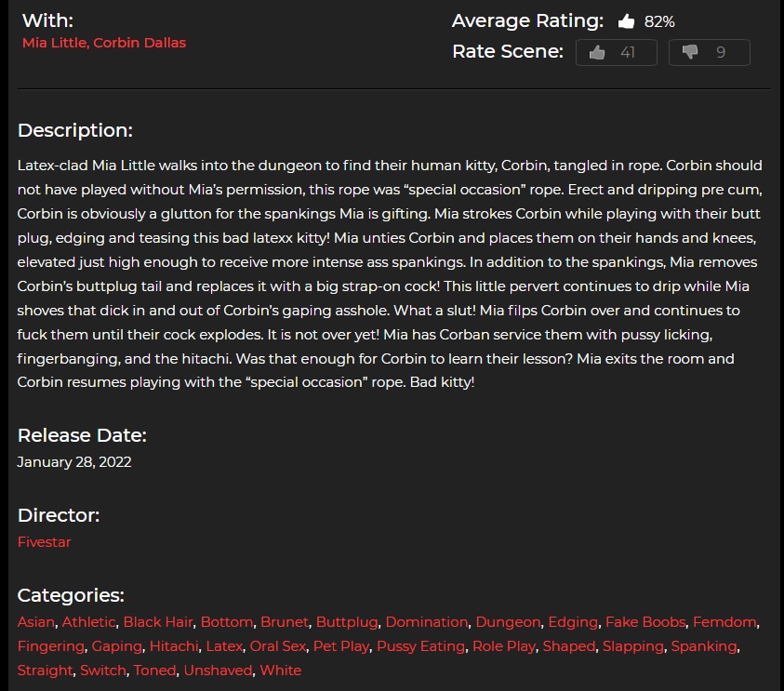Open the Black Hair category
The width and height of the screenshot is (784, 691).
157,621
